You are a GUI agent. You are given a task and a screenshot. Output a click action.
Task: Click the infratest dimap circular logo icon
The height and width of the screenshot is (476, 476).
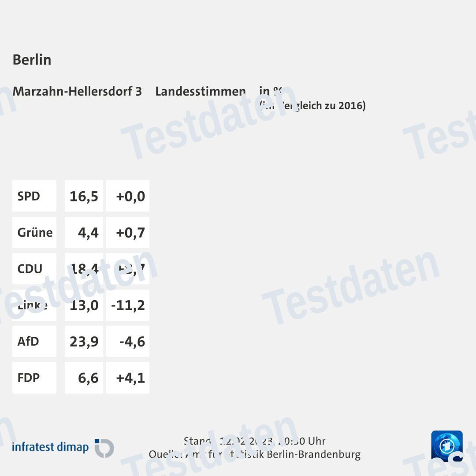[104, 448]
